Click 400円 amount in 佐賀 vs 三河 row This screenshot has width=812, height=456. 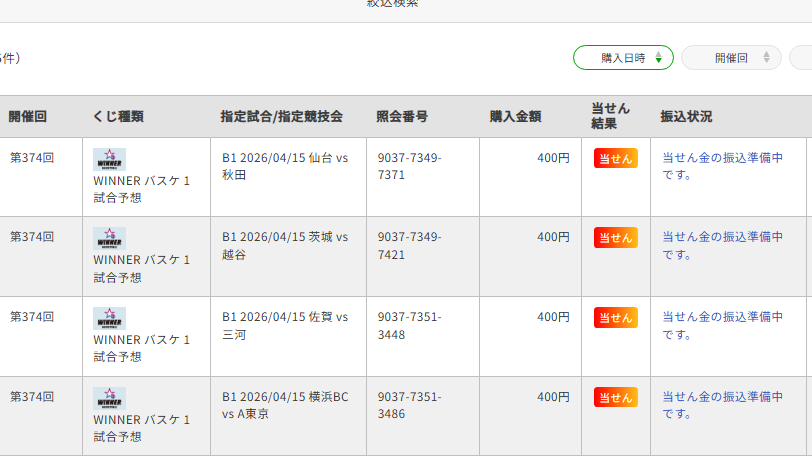pyautogui.click(x=553, y=317)
